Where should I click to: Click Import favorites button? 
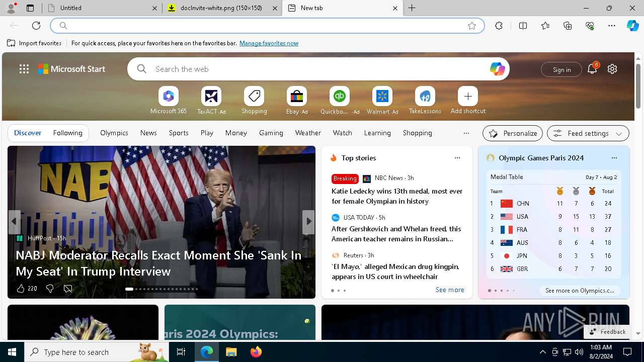coord(34,43)
